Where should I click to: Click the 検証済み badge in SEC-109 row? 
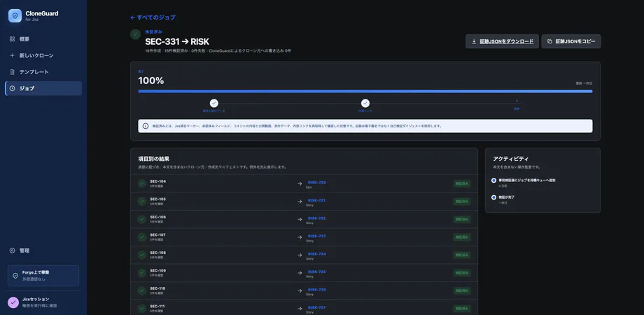coord(462,273)
